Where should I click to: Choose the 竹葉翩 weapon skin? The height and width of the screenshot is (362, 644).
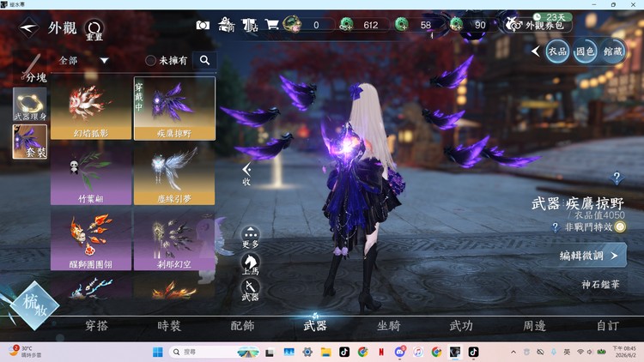(91, 173)
